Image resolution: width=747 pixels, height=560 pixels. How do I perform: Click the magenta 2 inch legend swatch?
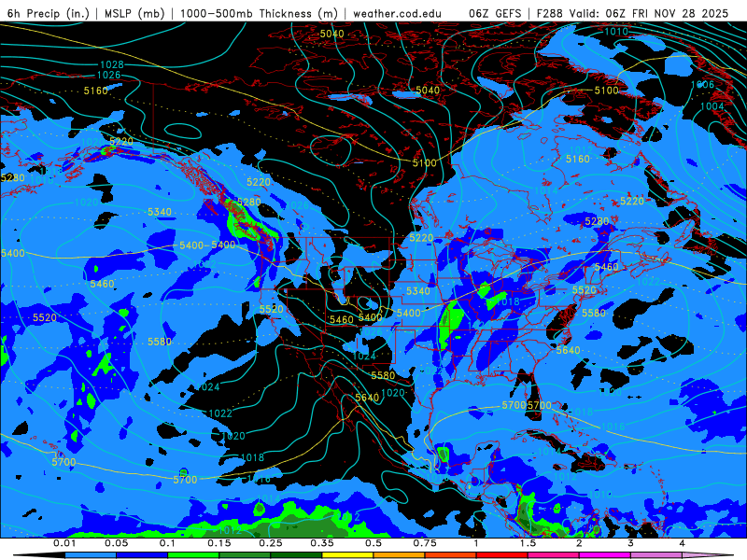pyautogui.click(x=604, y=555)
